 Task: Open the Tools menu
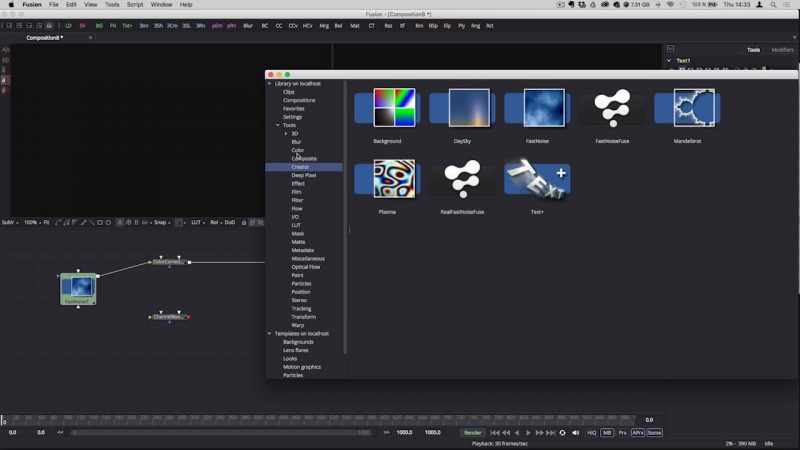tap(112, 5)
